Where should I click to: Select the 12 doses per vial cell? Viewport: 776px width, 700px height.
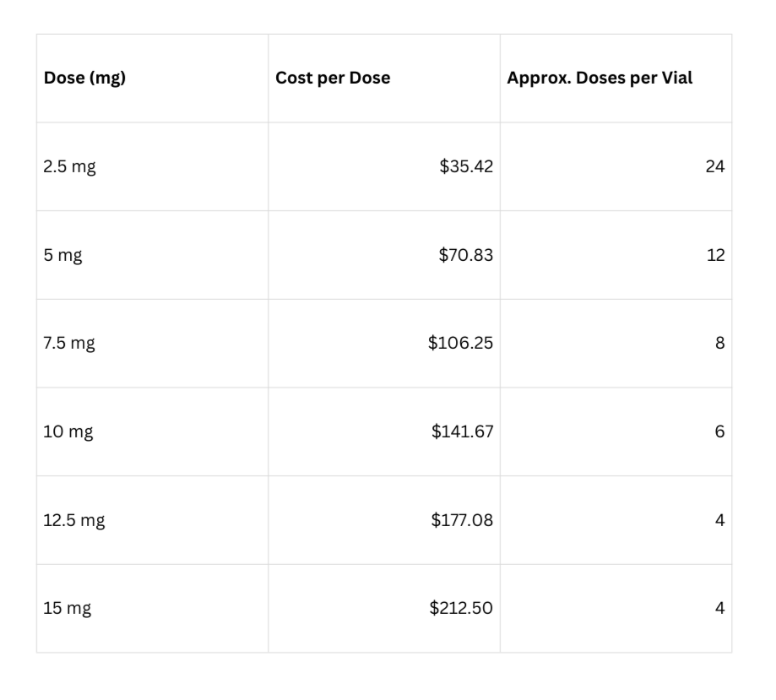[616, 255]
